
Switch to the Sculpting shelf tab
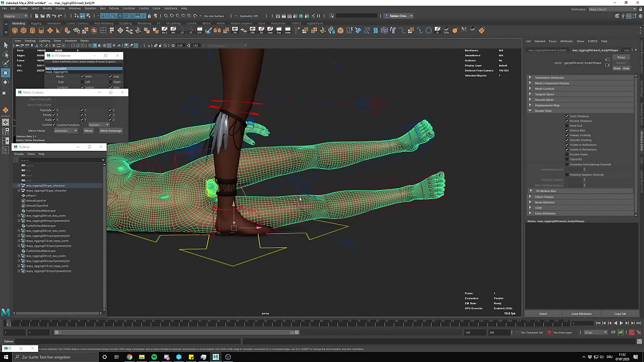click(x=125, y=23)
